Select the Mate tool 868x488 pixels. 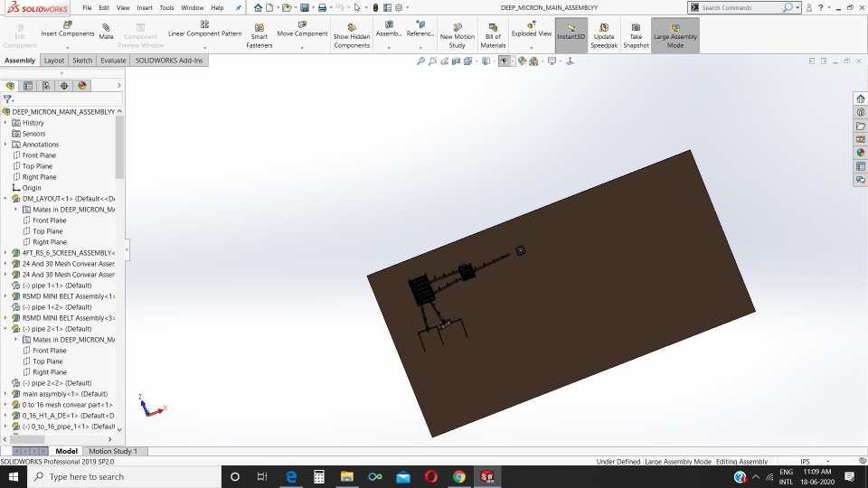(x=106, y=33)
